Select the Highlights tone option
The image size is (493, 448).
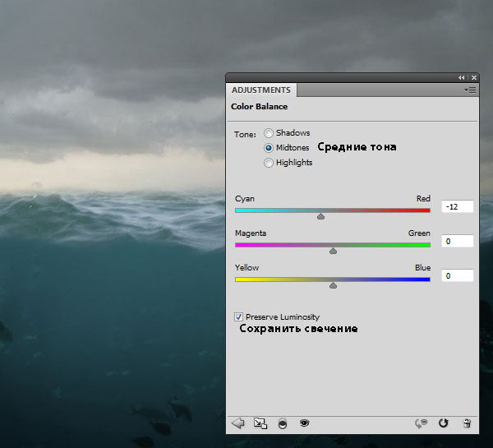[x=269, y=163]
